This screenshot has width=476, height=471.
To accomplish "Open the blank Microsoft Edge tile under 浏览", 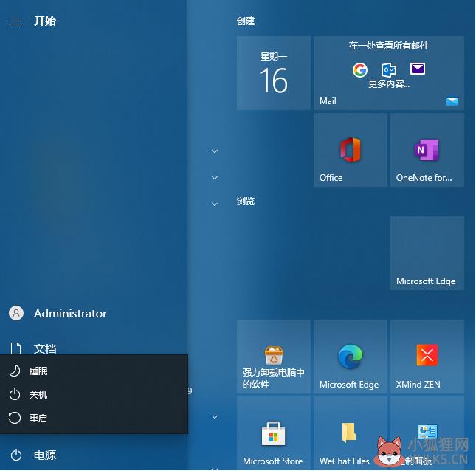I will click(x=427, y=253).
